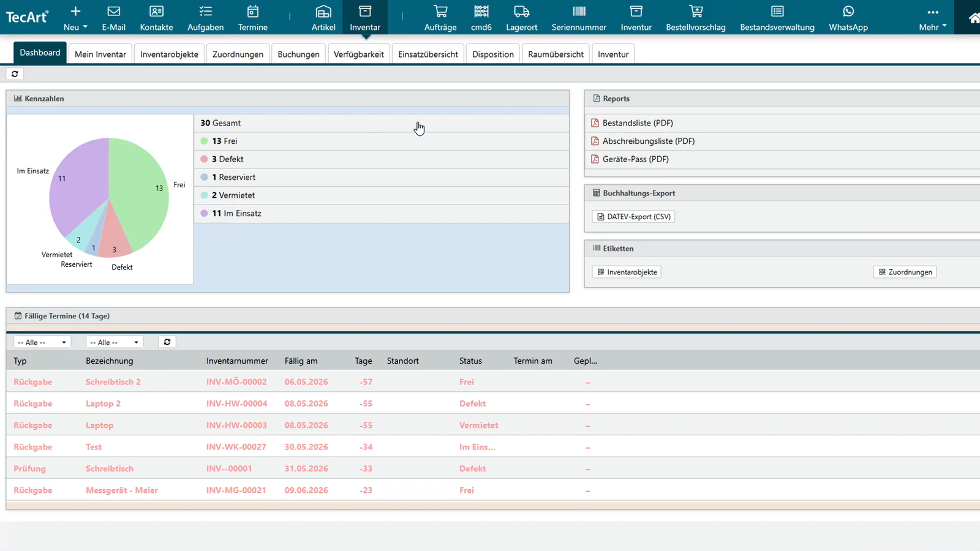Switch to the Mein Inventar tab
The height and width of the screenshot is (551, 980).
100,54
